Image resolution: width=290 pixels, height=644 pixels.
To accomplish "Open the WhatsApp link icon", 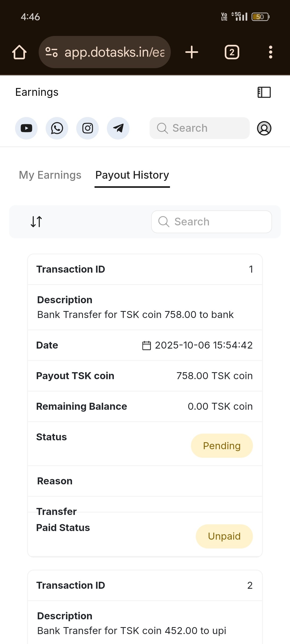I will tap(57, 128).
